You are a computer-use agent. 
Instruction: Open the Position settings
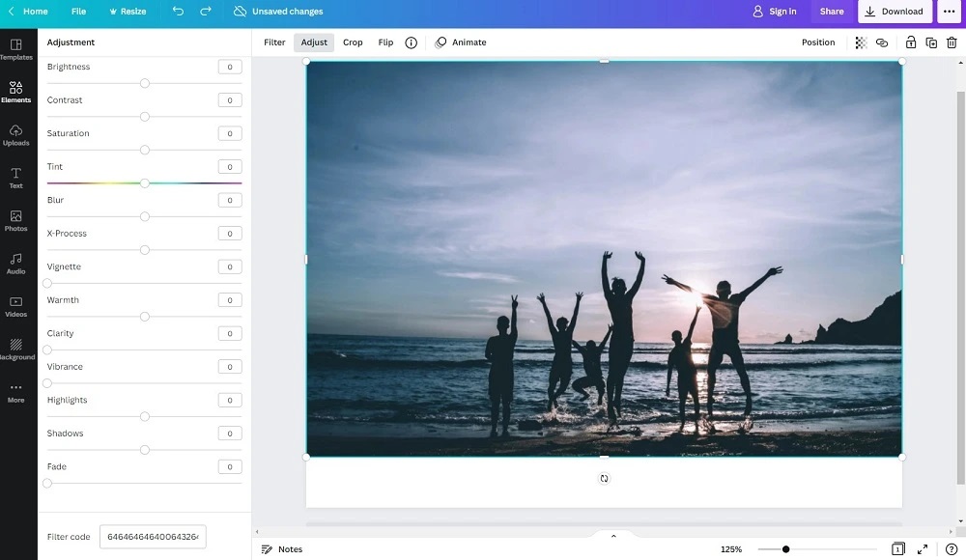[x=818, y=42]
